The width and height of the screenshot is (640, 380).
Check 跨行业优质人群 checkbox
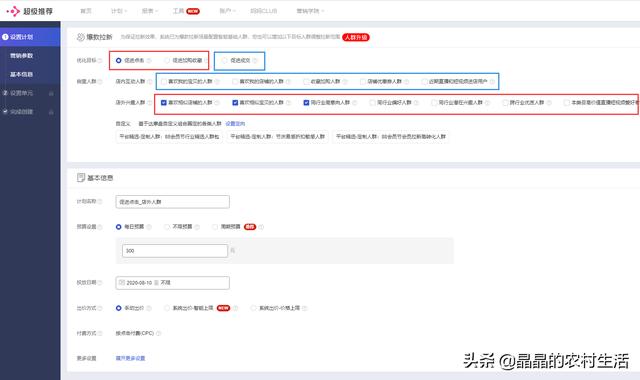505,102
